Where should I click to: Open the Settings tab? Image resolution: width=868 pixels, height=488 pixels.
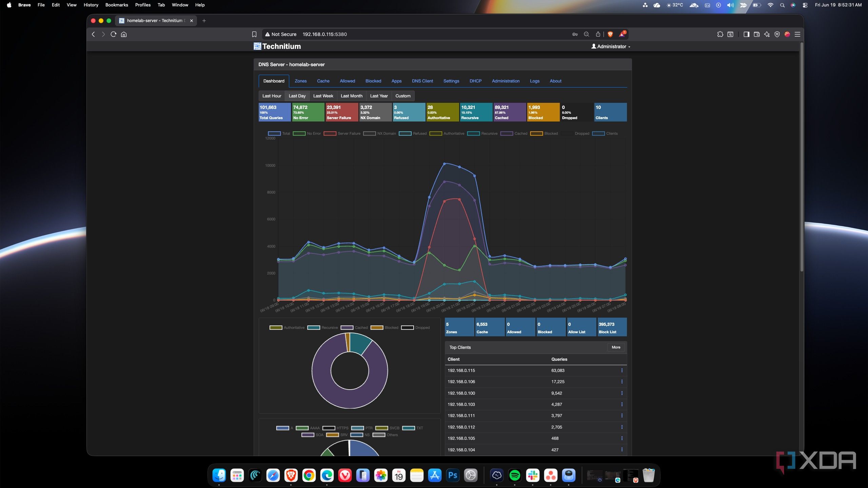tap(451, 81)
